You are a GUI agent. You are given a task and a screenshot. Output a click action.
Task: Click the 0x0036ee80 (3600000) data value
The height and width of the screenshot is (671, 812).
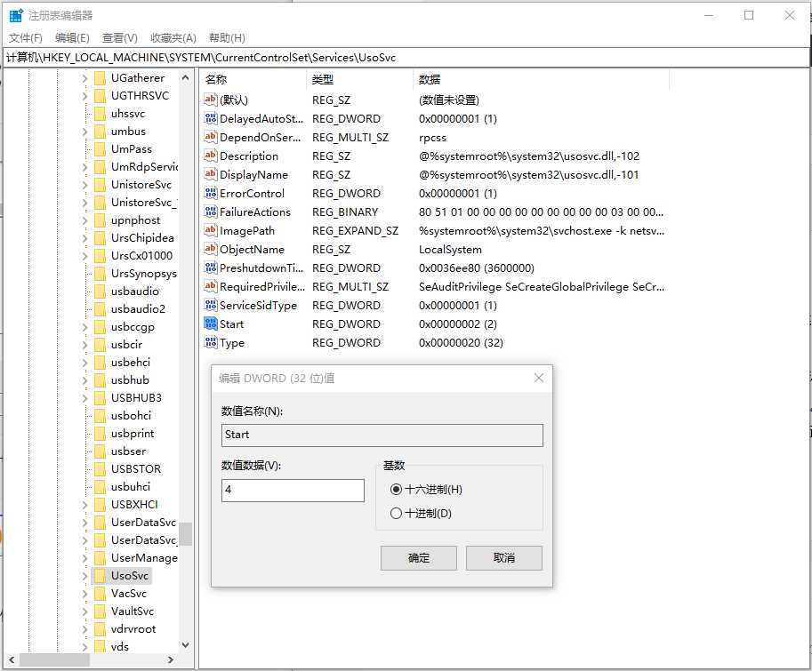click(477, 268)
